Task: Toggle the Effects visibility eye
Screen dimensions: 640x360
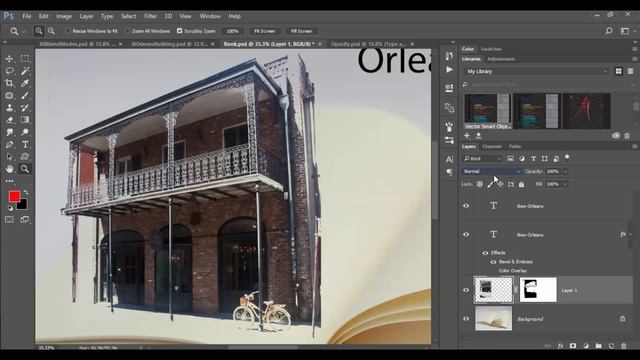Action: click(485, 253)
